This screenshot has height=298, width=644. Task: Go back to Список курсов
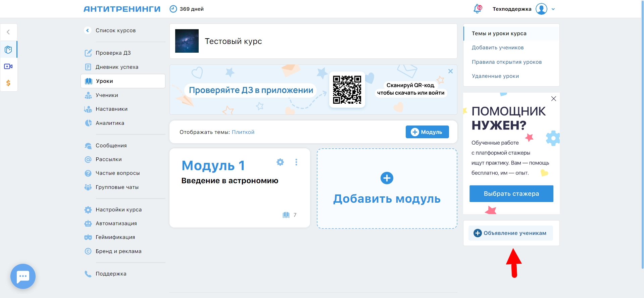(115, 31)
